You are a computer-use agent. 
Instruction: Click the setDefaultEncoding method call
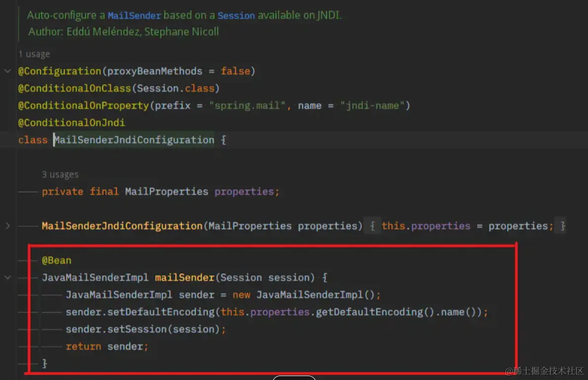pyautogui.click(x=161, y=312)
